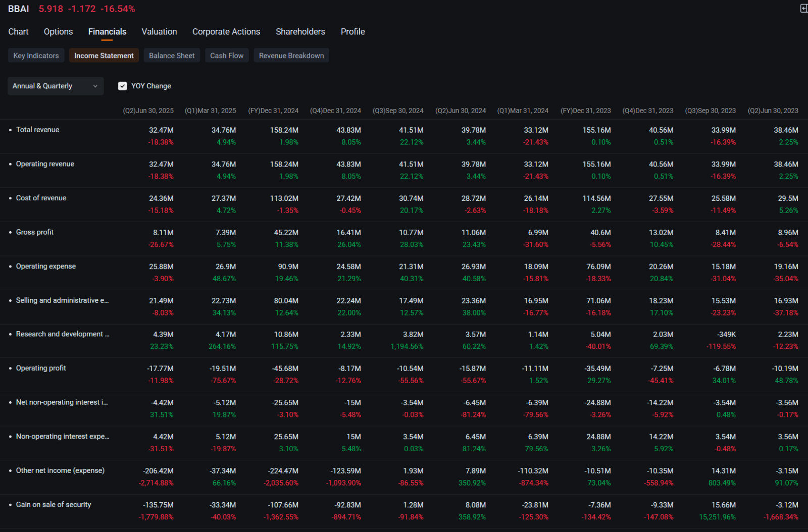808x532 pixels.
Task: Open the Corporate Actions tab
Action: click(226, 31)
